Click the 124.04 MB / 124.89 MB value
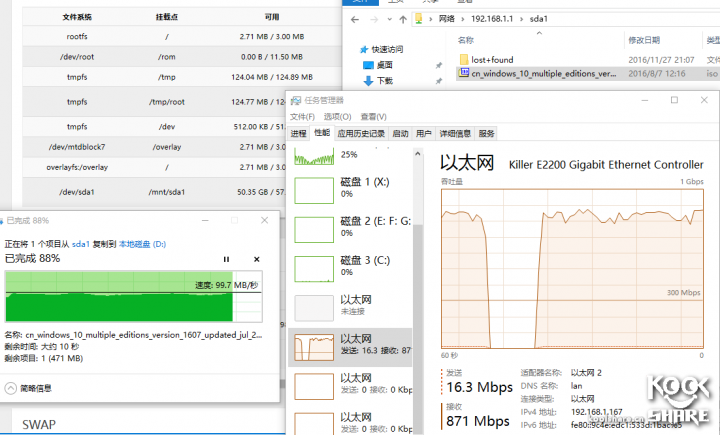This screenshot has width=720, height=435. coord(272,77)
